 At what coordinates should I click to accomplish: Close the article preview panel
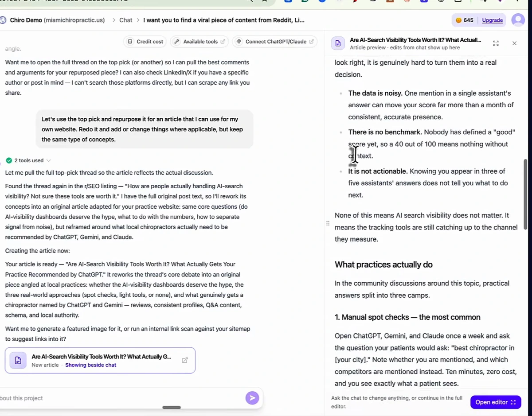click(x=514, y=43)
